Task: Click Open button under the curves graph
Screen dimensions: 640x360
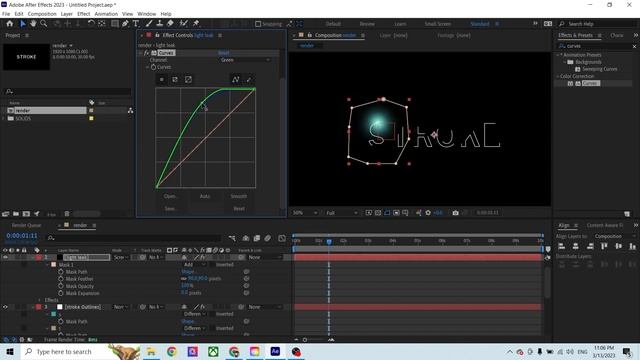Action: click(170, 196)
